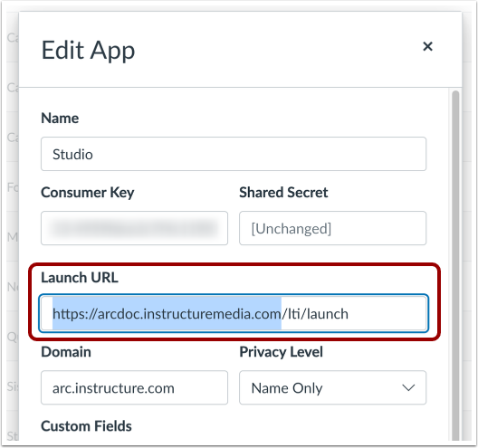Open the Privacy Level dropdown
This screenshot has height=448, width=478.
click(332, 387)
